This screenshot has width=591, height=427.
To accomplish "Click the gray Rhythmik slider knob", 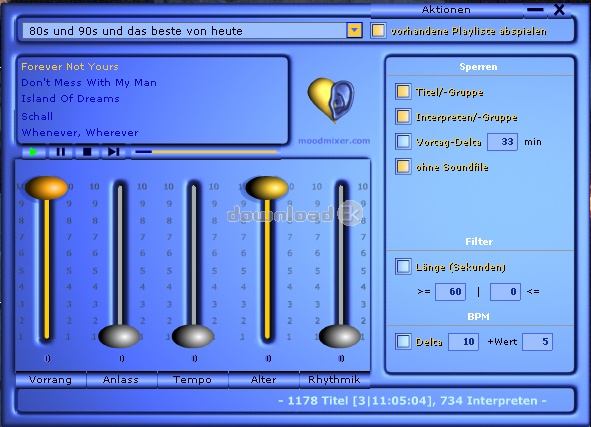I will coord(340,336).
